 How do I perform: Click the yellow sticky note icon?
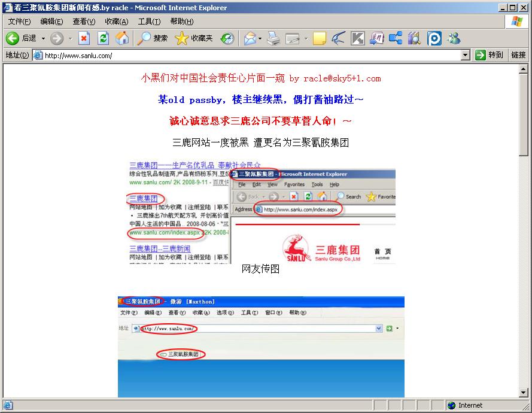pyautogui.click(x=320, y=38)
